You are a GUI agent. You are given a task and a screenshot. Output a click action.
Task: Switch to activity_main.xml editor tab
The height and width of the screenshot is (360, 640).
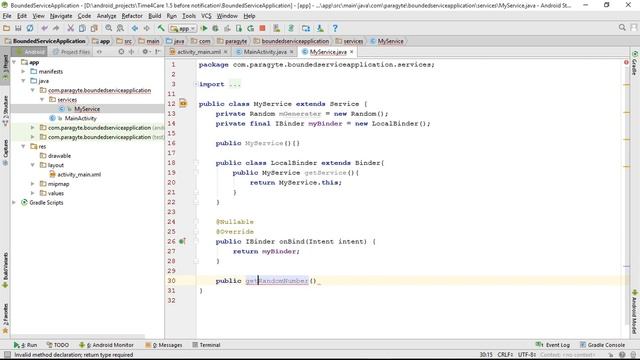click(199, 52)
